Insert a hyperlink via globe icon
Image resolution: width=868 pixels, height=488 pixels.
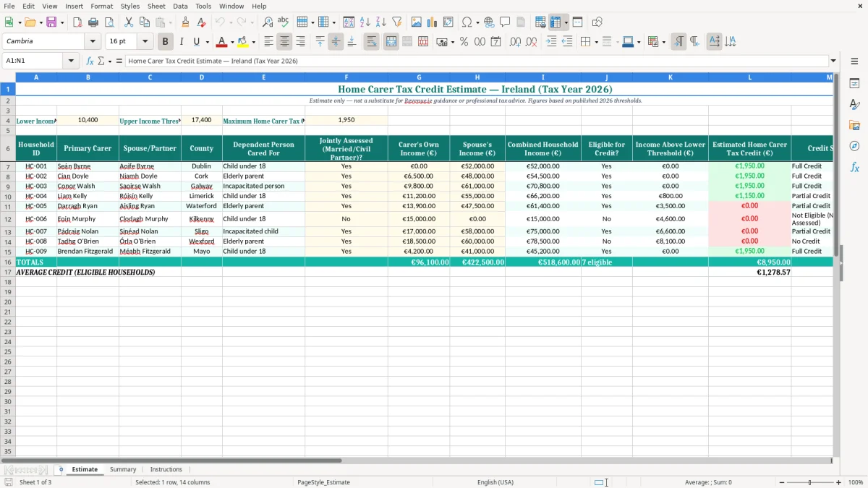489,22
